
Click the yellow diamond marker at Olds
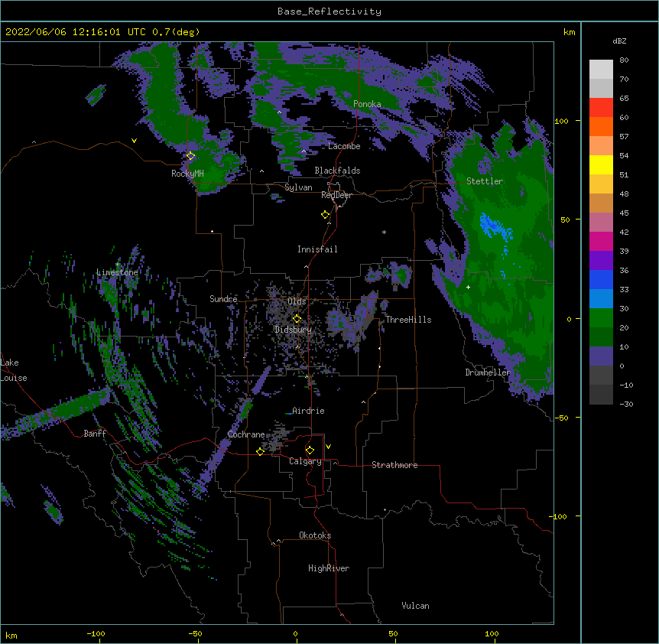297,319
